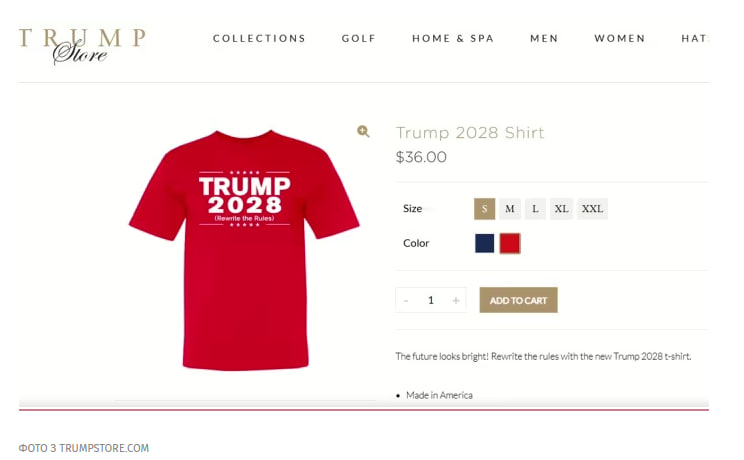Open the Collections menu
The width and height of the screenshot is (744, 460).
pos(259,39)
